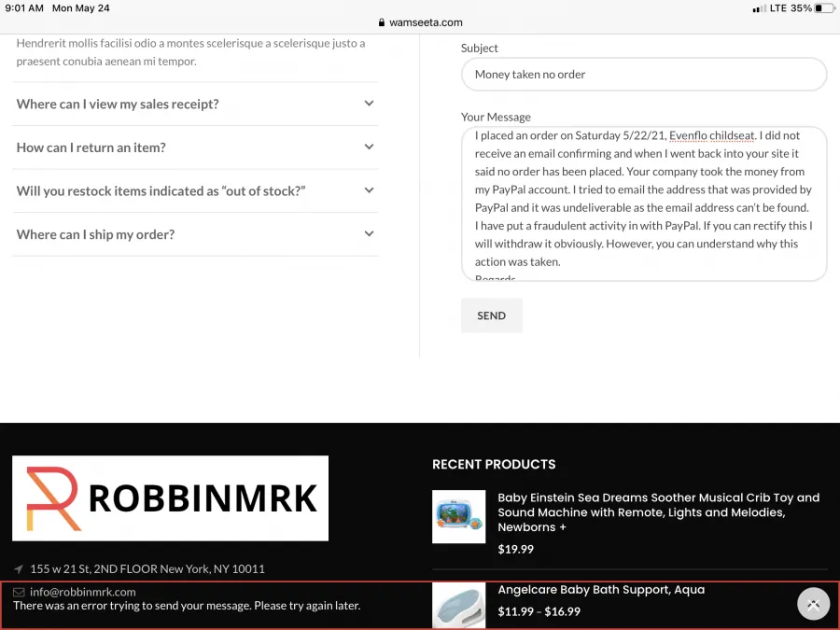Click the Subject input field
The height and width of the screenshot is (630, 840).
644,75
